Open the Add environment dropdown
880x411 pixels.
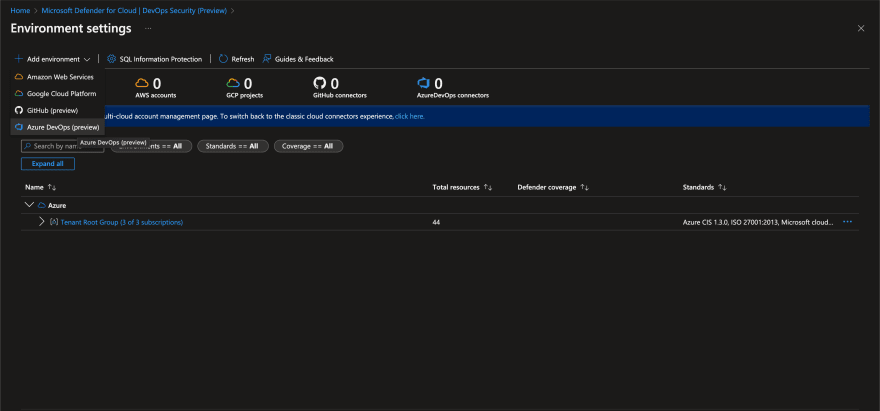(53, 59)
